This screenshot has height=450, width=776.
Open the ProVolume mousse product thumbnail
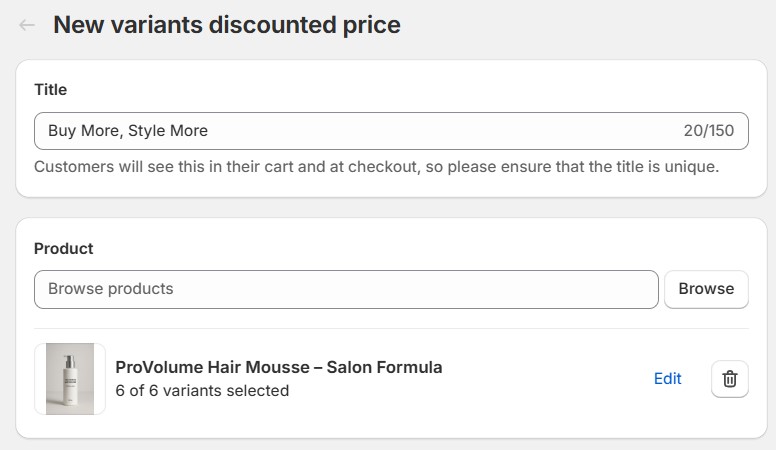70,379
